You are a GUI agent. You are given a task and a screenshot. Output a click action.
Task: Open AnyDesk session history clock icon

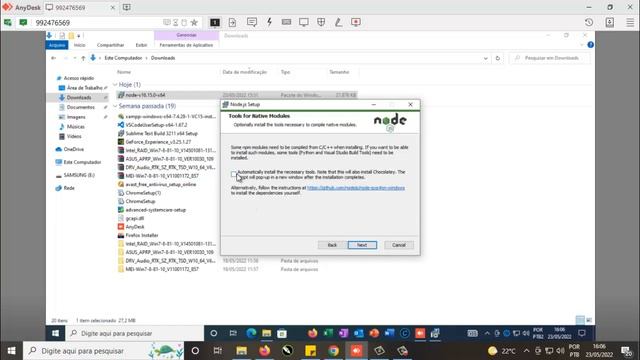click(589, 22)
